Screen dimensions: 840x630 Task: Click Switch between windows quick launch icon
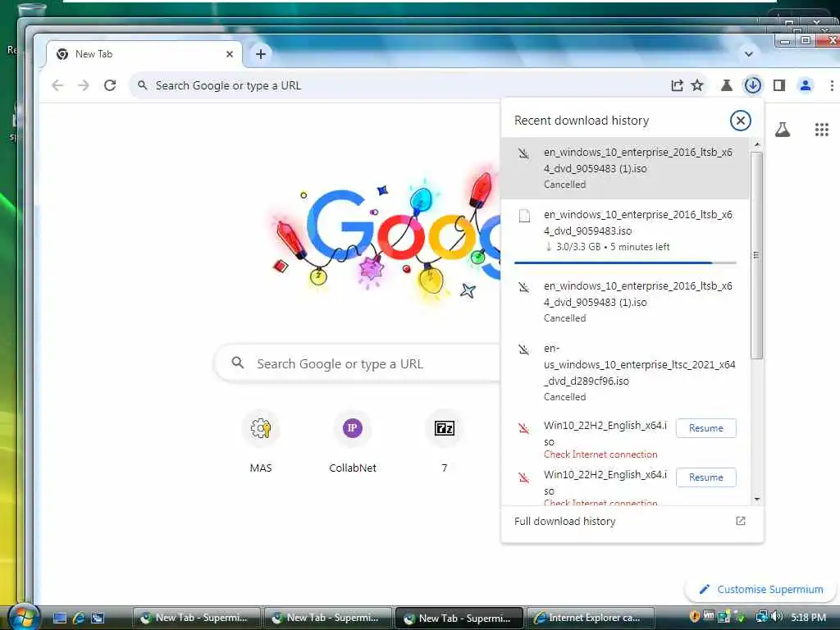pos(98,618)
